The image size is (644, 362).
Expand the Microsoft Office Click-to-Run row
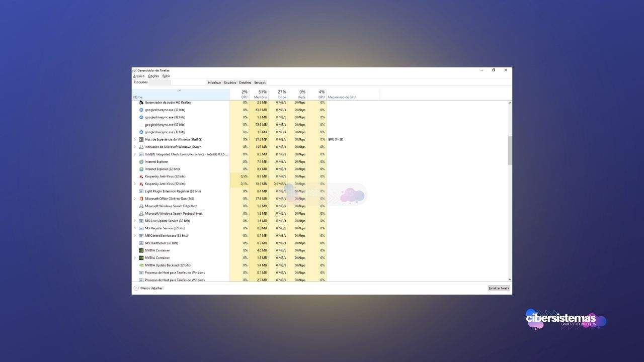click(135, 199)
